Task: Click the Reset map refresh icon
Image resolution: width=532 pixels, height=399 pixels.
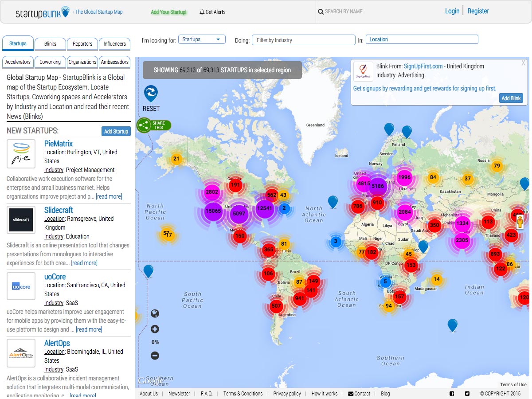Action: click(151, 94)
